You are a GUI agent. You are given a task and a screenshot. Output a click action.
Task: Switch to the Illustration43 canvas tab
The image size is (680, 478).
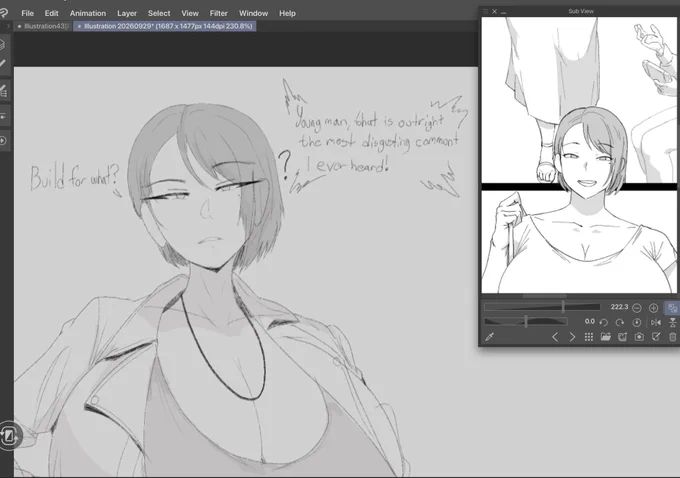tap(43, 26)
